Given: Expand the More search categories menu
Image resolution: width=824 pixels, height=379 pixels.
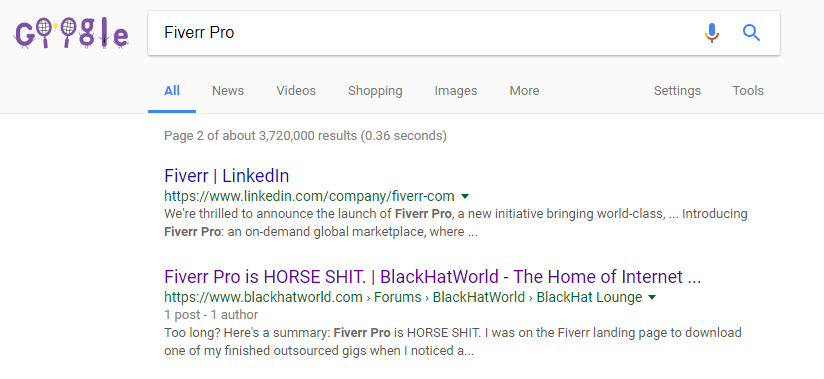Looking at the screenshot, I should pos(524,90).
